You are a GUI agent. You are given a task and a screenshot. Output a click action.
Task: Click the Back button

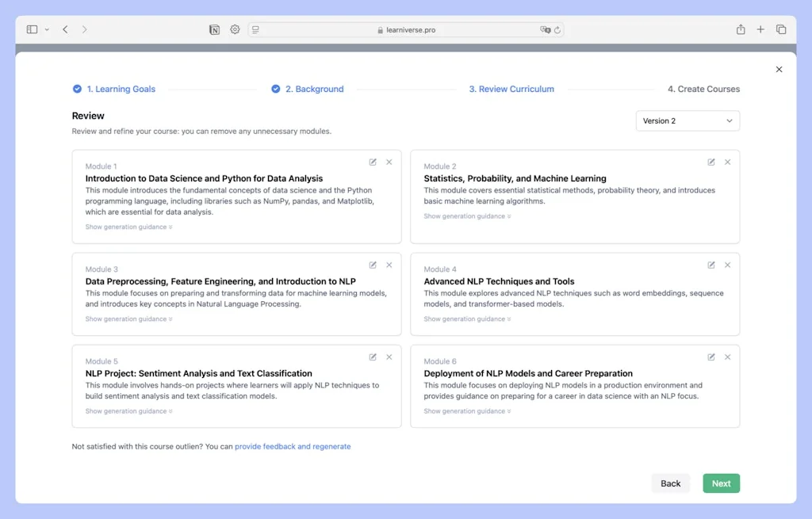click(x=670, y=483)
